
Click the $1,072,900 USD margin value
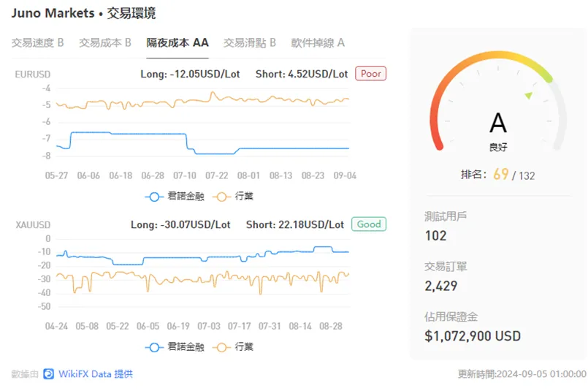tap(473, 336)
